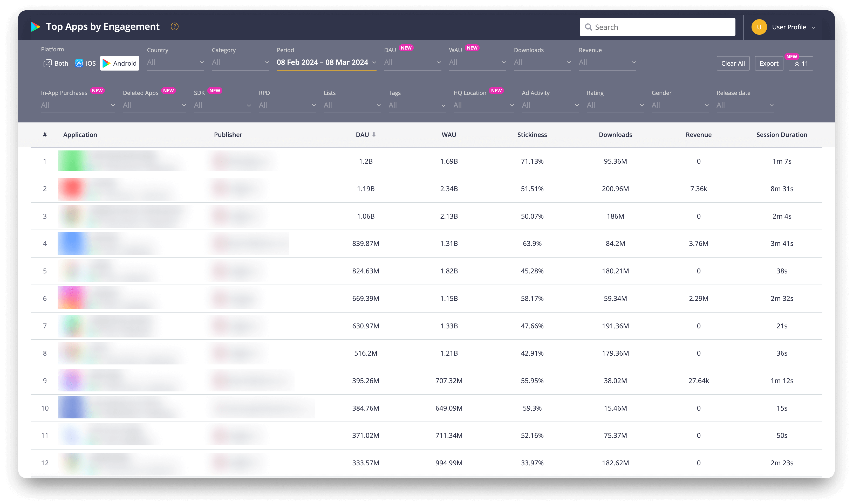
Task: Select the Apple icon on the iOS platform filter
Action: tap(79, 63)
